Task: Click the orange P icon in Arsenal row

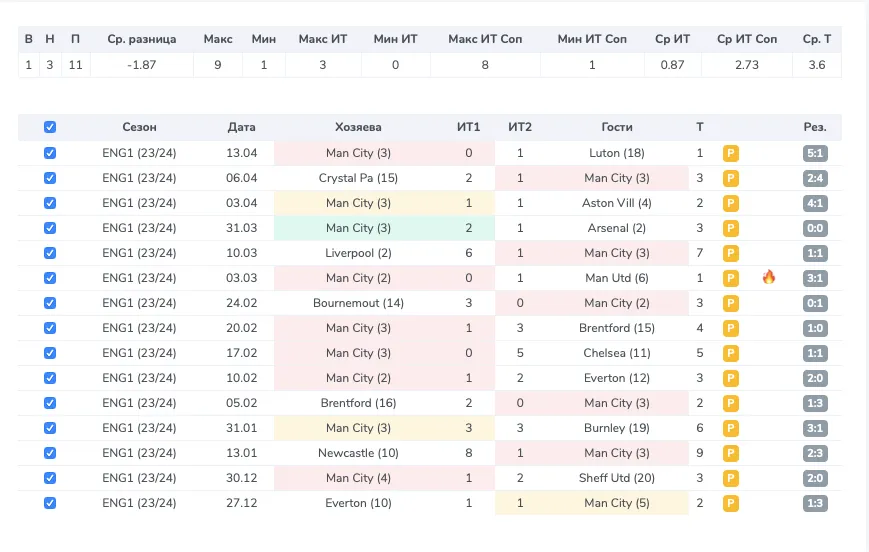Action: [730, 228]
